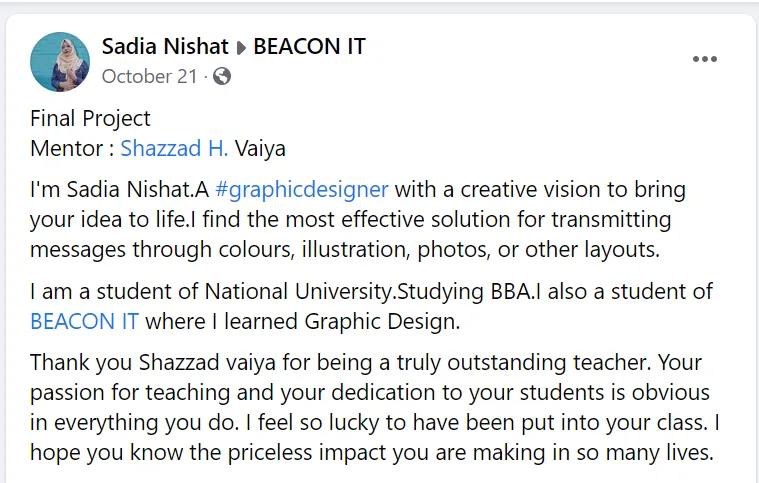Click the globe public audience icon
Image resolution: width=759 pixels, height=483 pixels.
click(x=222, y=76)
